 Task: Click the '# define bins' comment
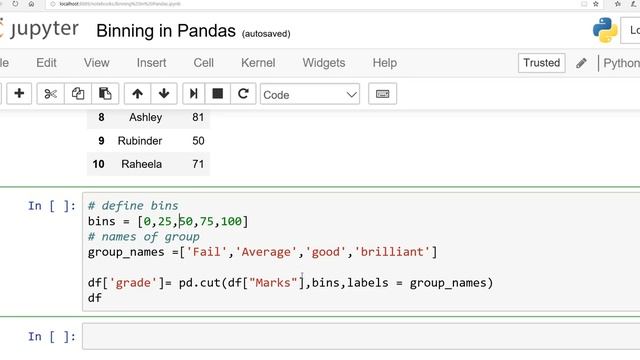[x=133, y=205]
